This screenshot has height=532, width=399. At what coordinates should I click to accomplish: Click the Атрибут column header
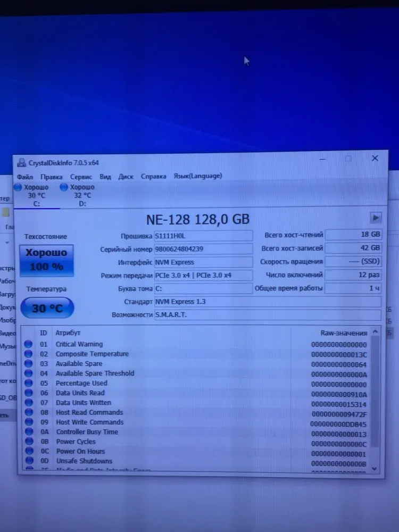68,333
